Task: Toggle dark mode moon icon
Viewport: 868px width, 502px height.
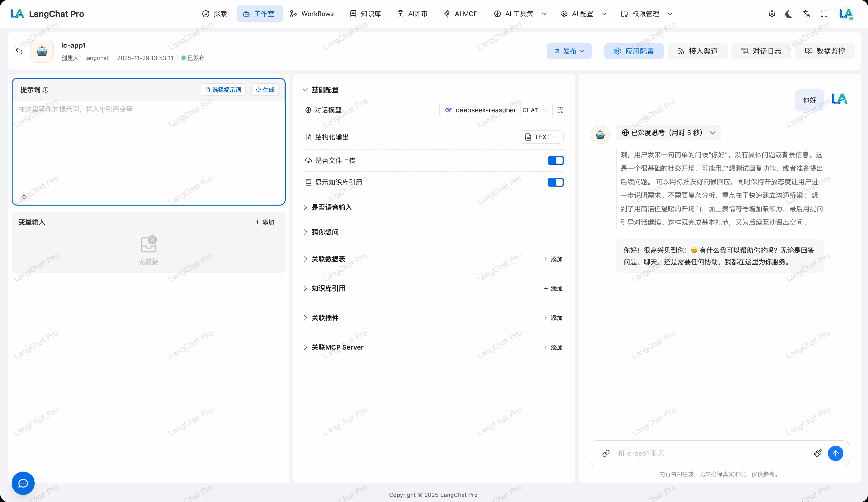Action: click(789, 14)
